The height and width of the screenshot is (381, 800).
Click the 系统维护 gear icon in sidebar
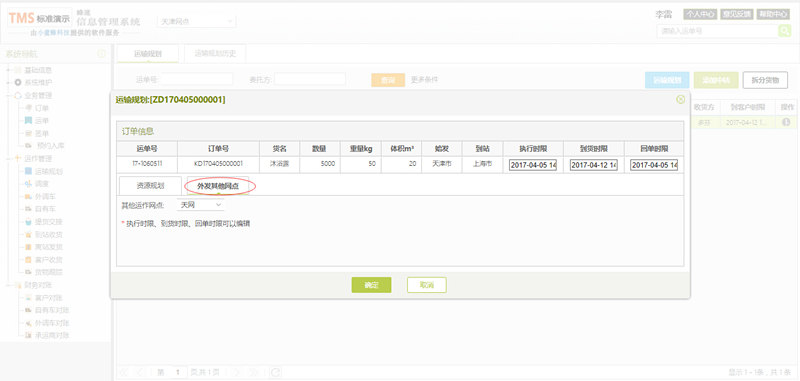(18, 82)
